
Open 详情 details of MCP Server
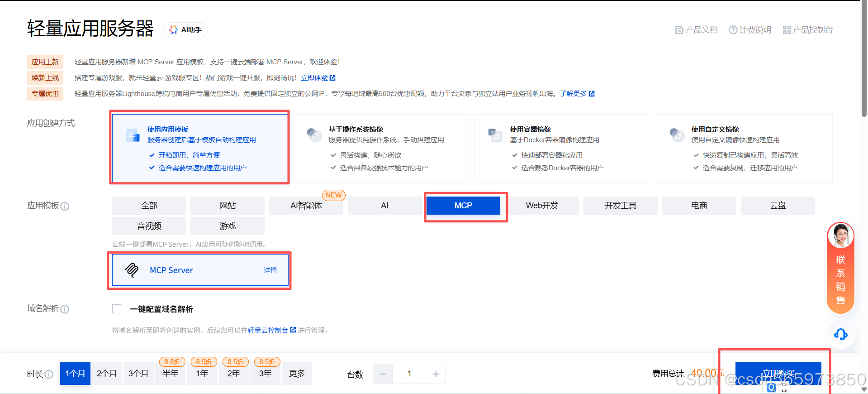(x=270, y=270)
